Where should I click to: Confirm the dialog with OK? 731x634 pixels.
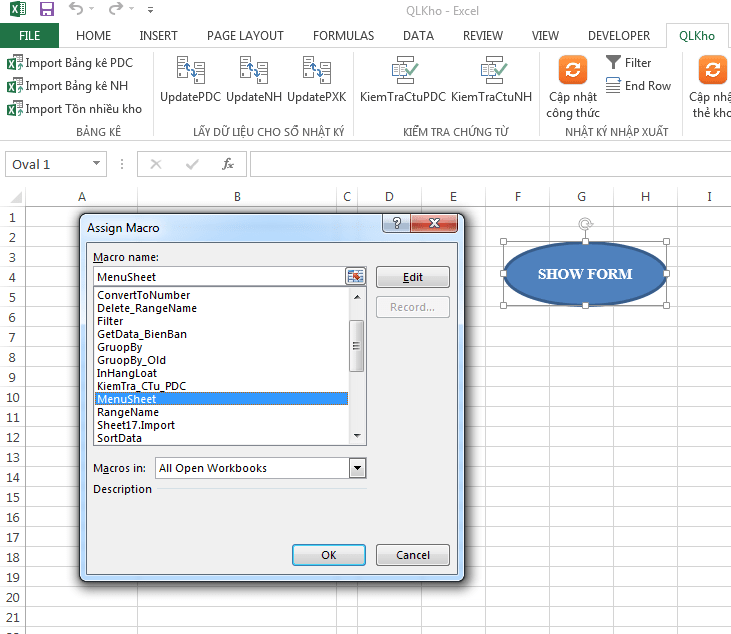(328, 555)
